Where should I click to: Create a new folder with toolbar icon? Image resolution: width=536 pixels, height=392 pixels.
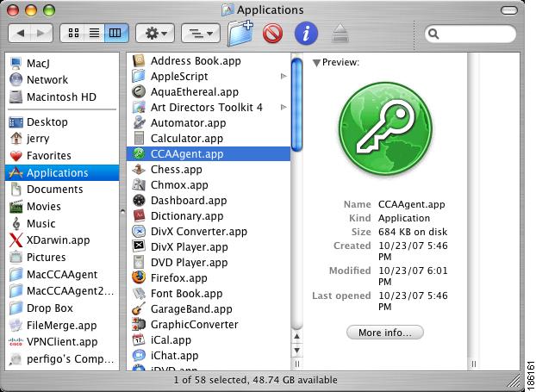coord(240,33)
